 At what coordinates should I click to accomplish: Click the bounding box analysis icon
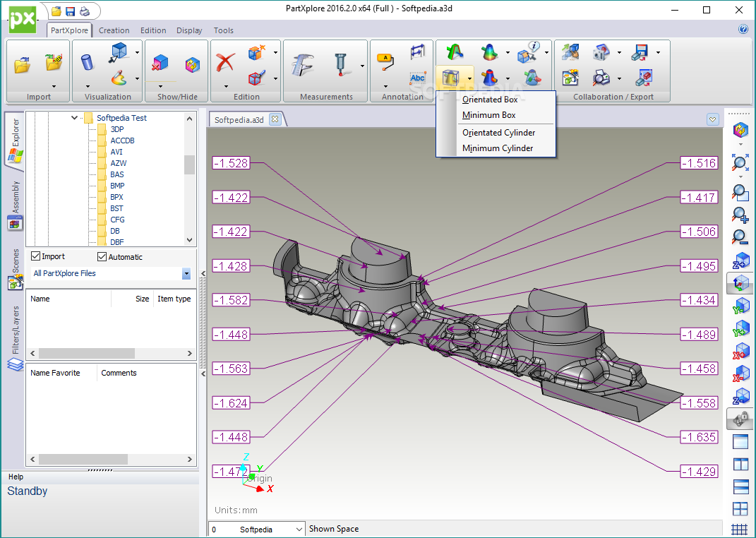pos(450,78)
